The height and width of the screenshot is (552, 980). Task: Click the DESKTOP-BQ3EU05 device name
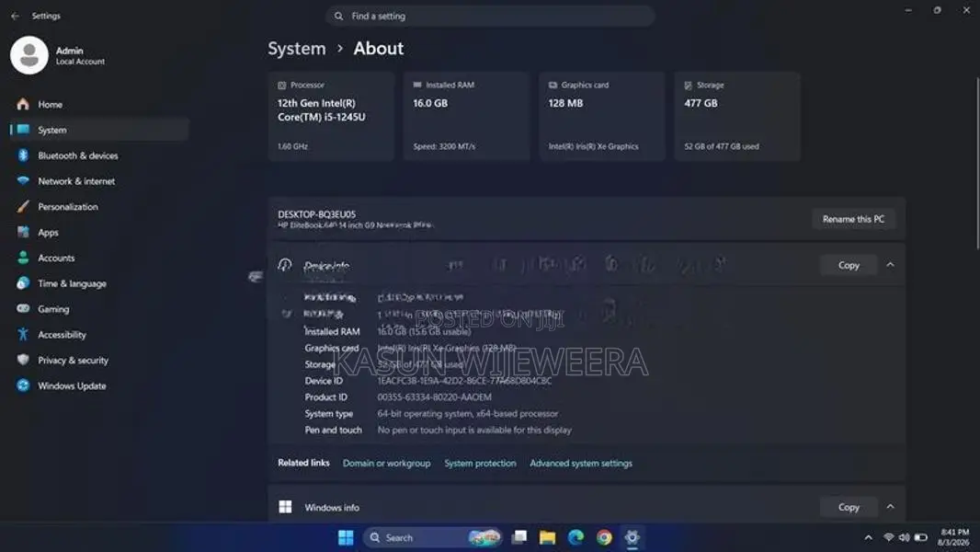[x=317, y=213]
